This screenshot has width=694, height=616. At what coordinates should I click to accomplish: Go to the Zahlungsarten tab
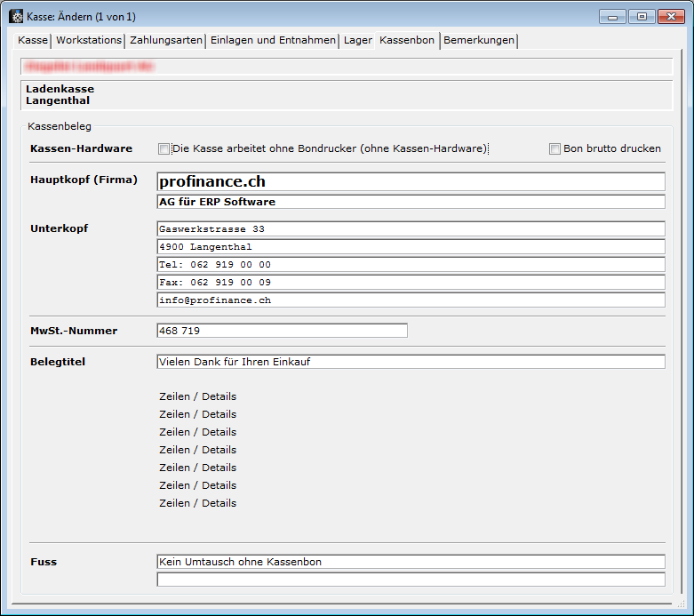pos(166,41)
